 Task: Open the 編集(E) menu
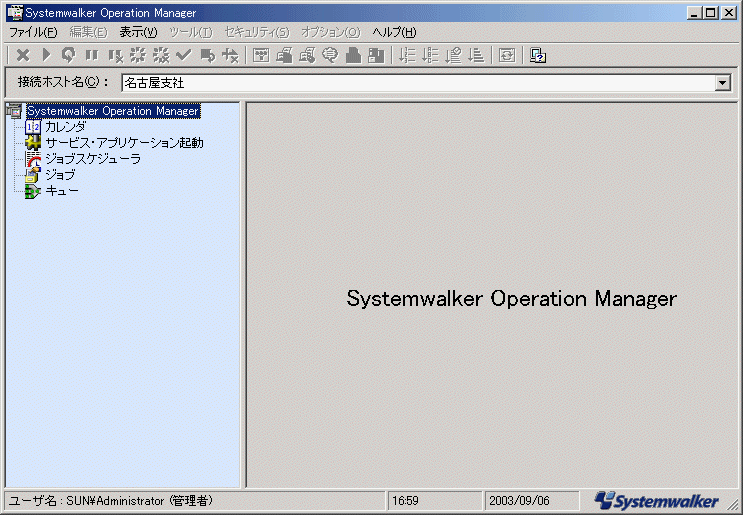[89, 32]
